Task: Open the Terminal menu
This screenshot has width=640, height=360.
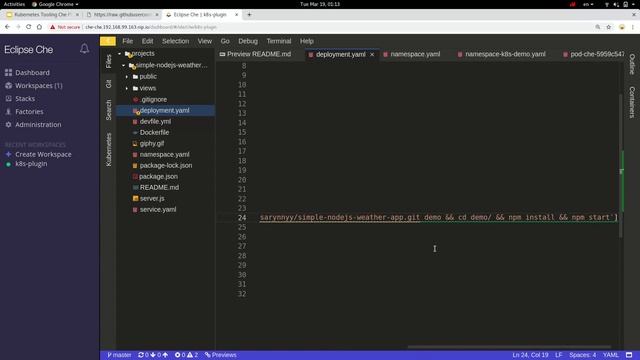Action: coord(279,41)
